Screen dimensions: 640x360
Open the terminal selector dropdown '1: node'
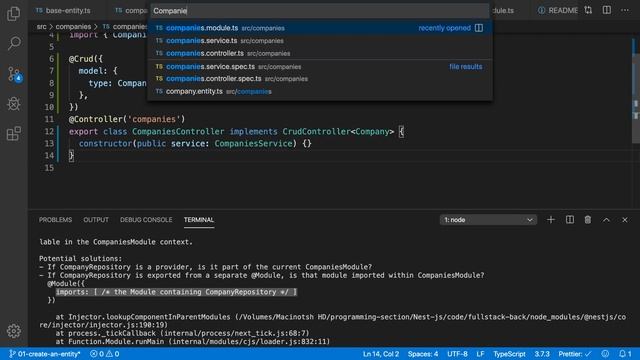coord(488,220)
